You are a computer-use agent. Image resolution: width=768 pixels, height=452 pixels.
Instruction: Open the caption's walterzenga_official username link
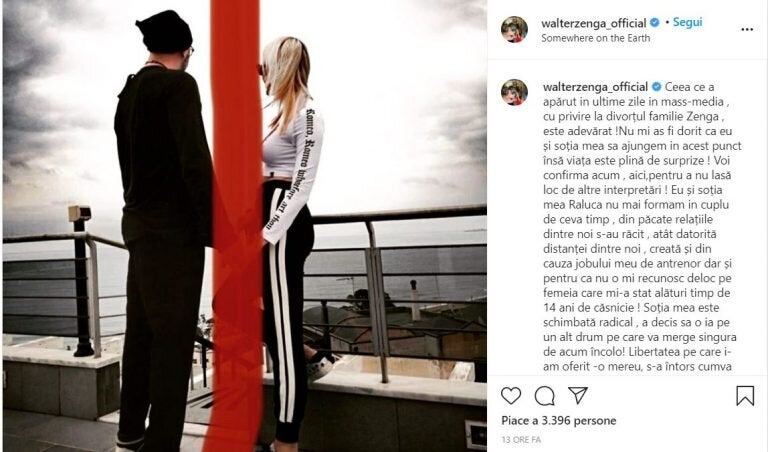[595, 87]
